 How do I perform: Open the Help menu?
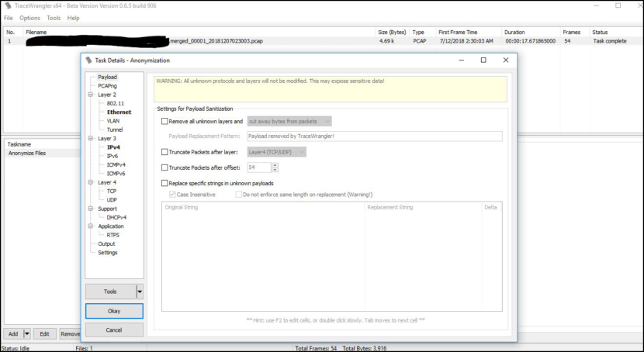[73, 18]
